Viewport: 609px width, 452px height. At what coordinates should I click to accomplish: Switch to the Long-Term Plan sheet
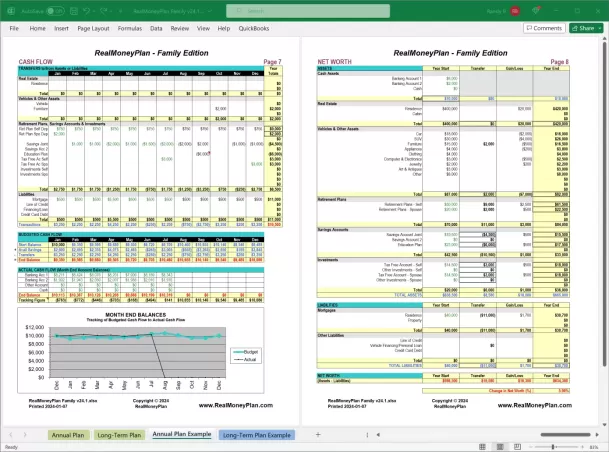point(119,435)
